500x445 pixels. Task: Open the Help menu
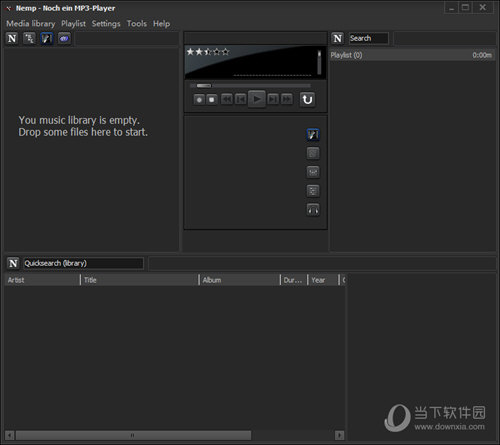pos(162,24)
